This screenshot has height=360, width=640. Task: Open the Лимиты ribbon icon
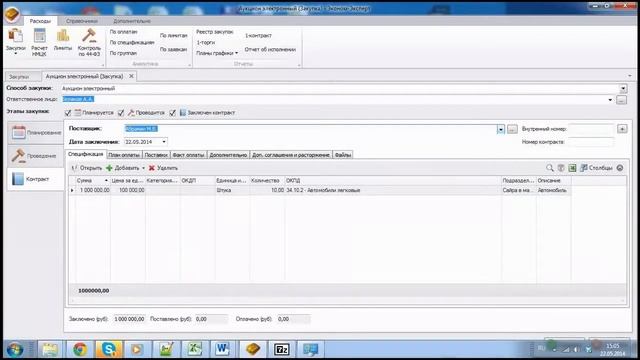62,40
